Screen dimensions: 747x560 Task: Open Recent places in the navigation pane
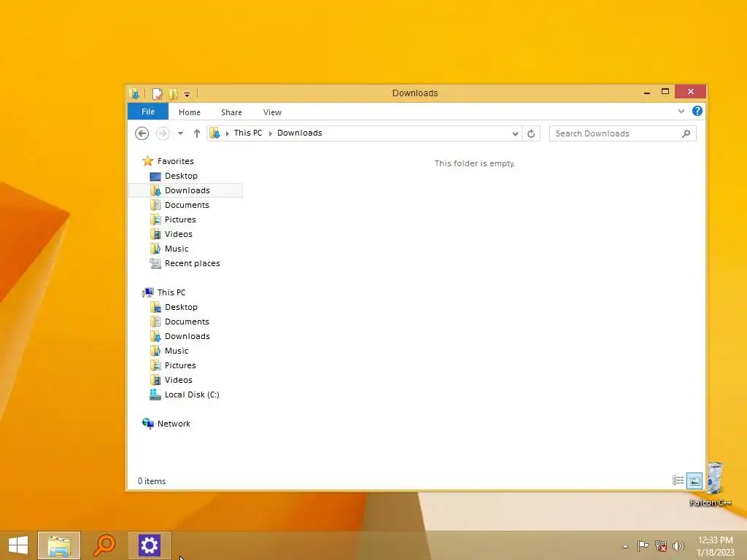point(192,263)
